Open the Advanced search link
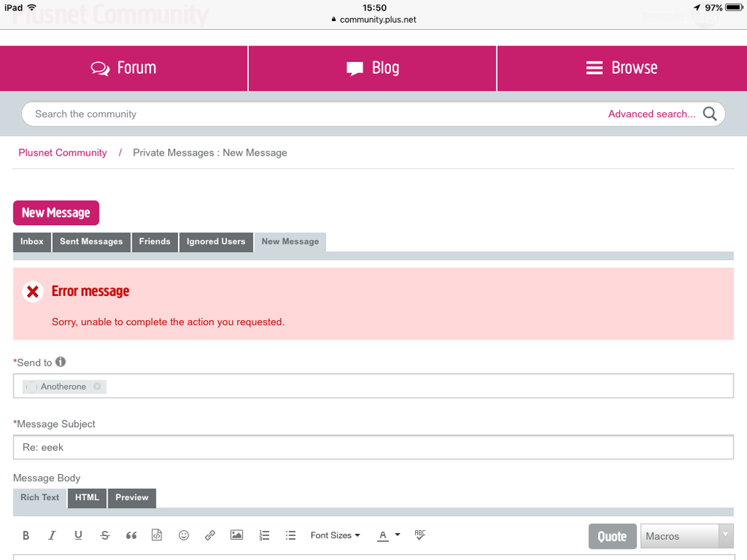 click(x=651, y=114)
